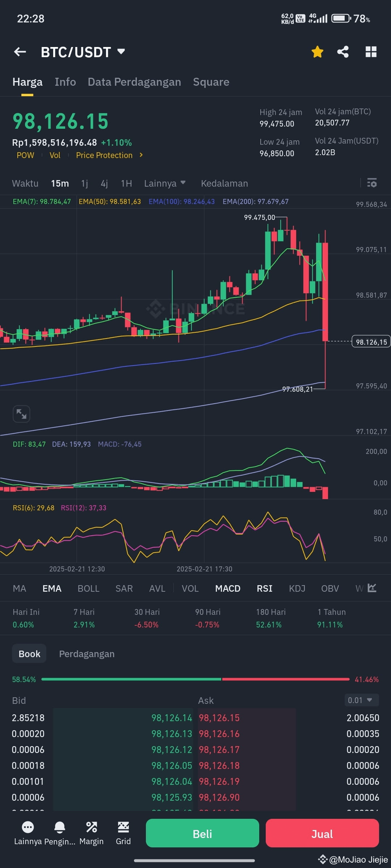Select the AVL indicator
Image resolution: width=391 pixels, height=868 pixels.
click(x=157, y=588)
